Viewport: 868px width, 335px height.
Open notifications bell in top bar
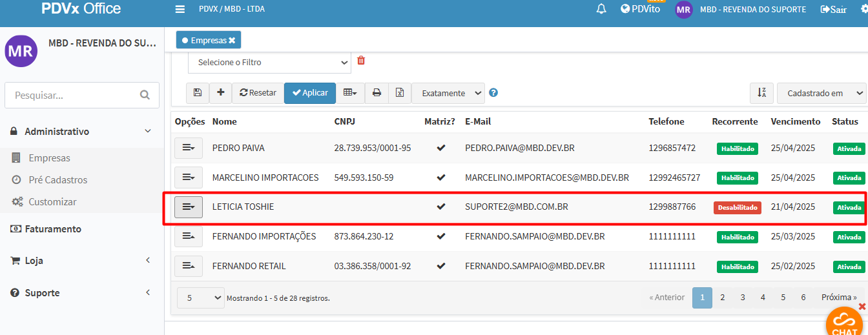[x=601, y=9]
